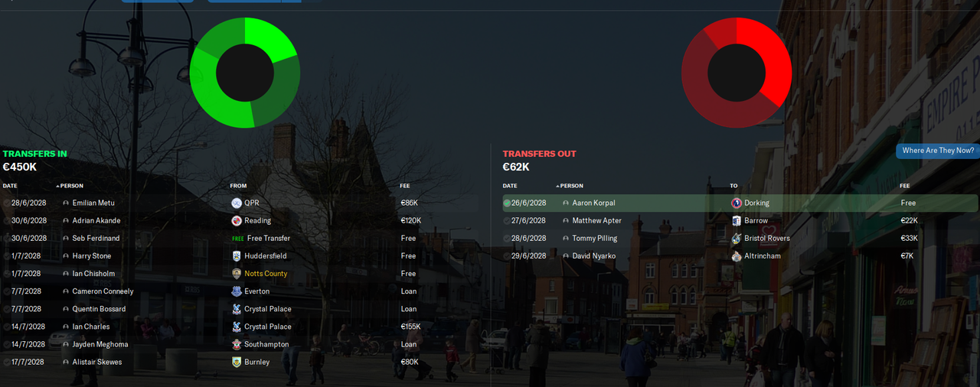Open the Notts County club link
This screenshot has height=387, width=980.
click(x=266, y=274)
